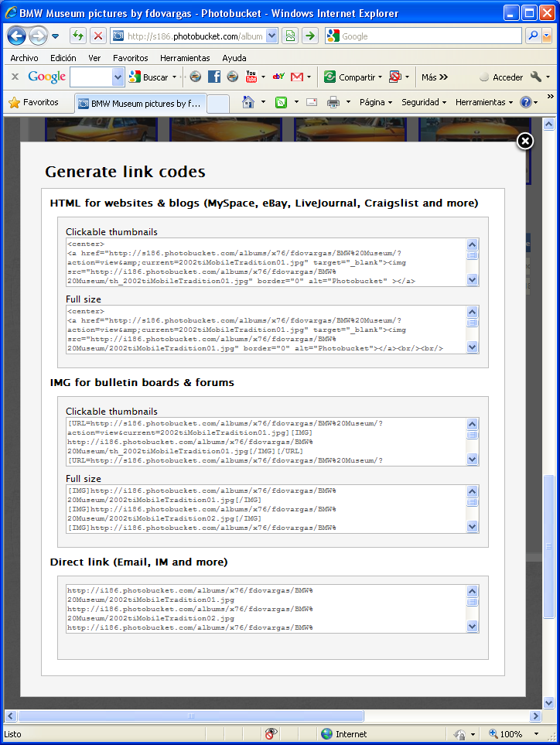Image resolution: width=560 pixels, height=745 pixels.
Task: Open search provider dropdown arrow
Action: click(x=547, y=36)
